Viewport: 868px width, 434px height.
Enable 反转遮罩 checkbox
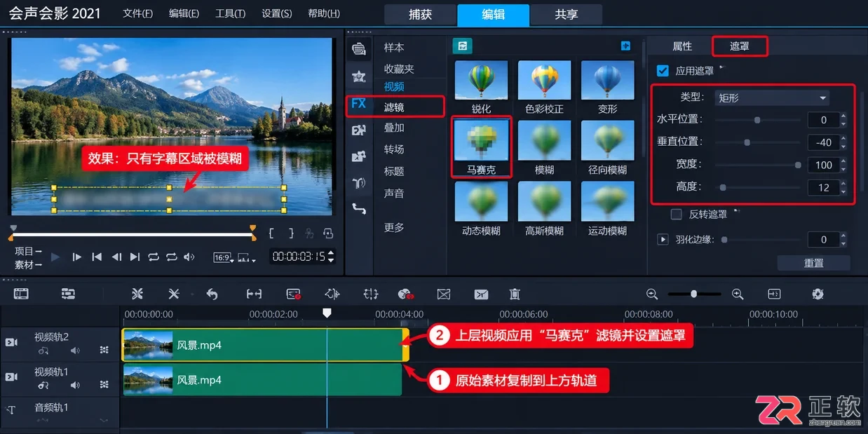point(677,215)
